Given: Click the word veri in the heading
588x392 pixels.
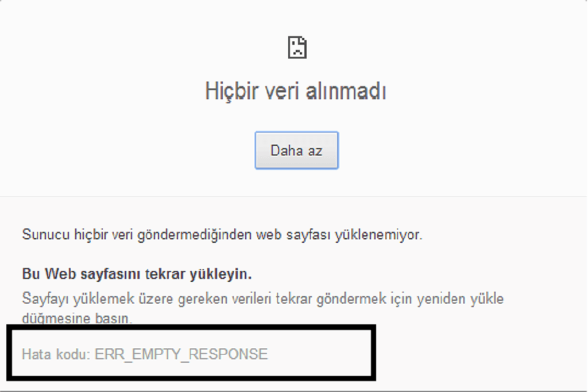Looking at the screenshot, I should [282, 92].
